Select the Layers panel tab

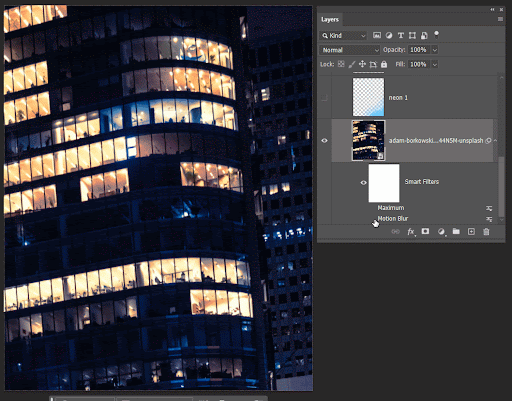330,19
